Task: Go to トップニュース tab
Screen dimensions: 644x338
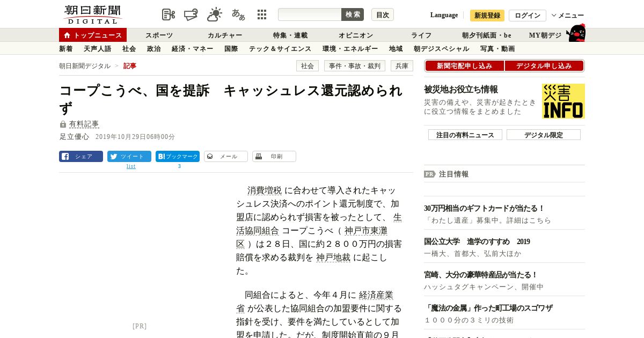Action: 93,35
